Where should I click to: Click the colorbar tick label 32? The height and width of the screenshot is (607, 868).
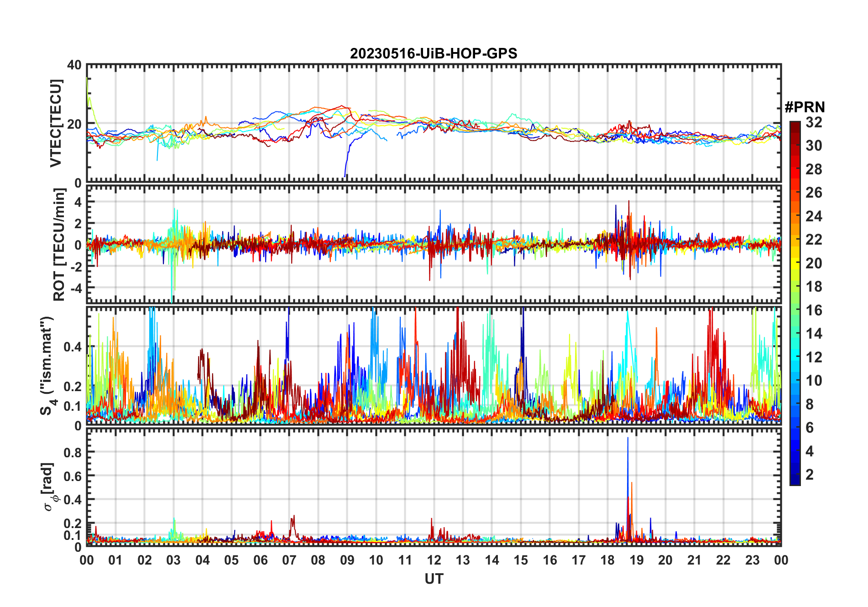(814, 122)
